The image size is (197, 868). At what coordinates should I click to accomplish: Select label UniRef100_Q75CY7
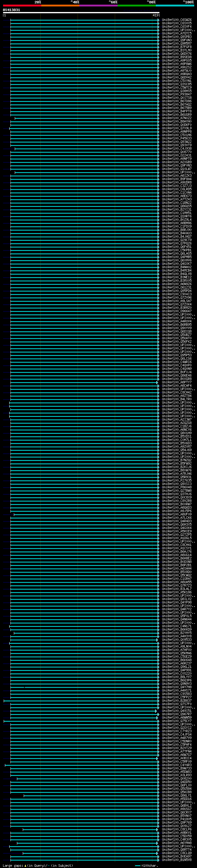[176, 721]
